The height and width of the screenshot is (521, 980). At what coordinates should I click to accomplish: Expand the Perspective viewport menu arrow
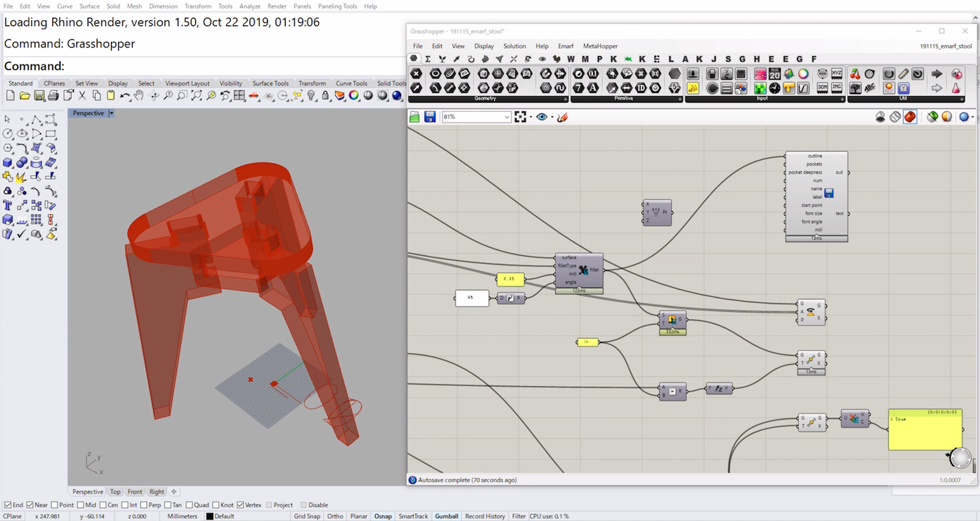coord(111,113)
